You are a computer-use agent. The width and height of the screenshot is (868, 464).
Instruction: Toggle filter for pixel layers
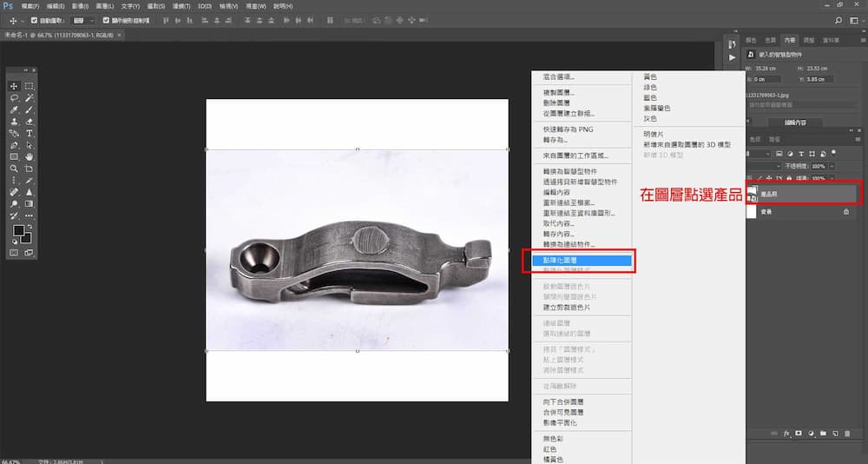(x=779, y=154)
